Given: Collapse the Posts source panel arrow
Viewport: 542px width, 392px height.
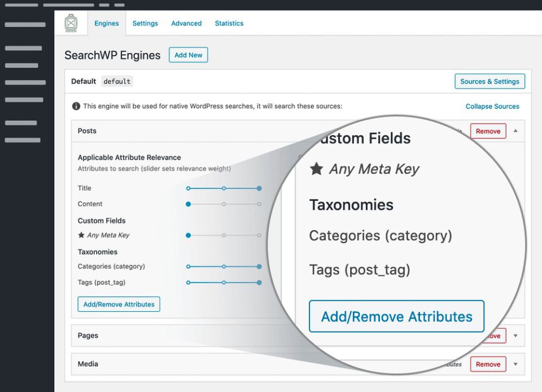Looking at the screenshot, I should [515, 131].
